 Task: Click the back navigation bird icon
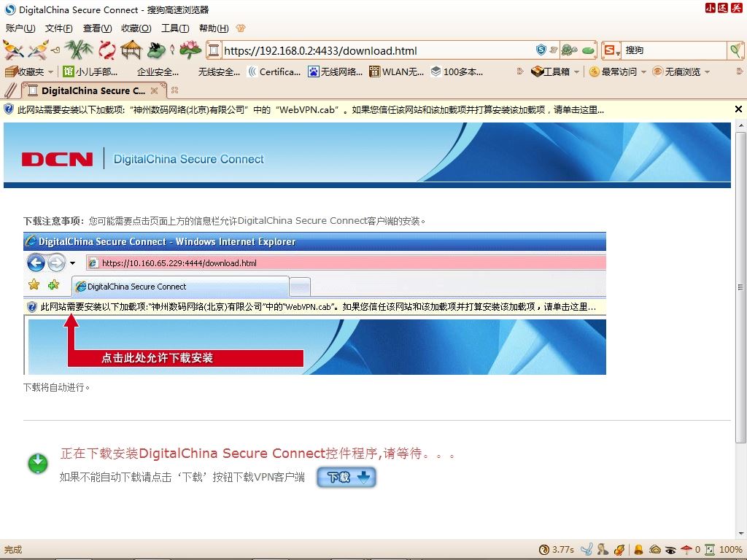tap(13, 50)
